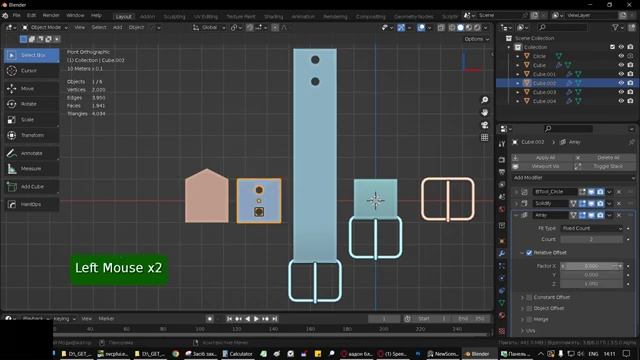Open the Add Modifier dropdown
640x360 pixels.
point(573,178)
